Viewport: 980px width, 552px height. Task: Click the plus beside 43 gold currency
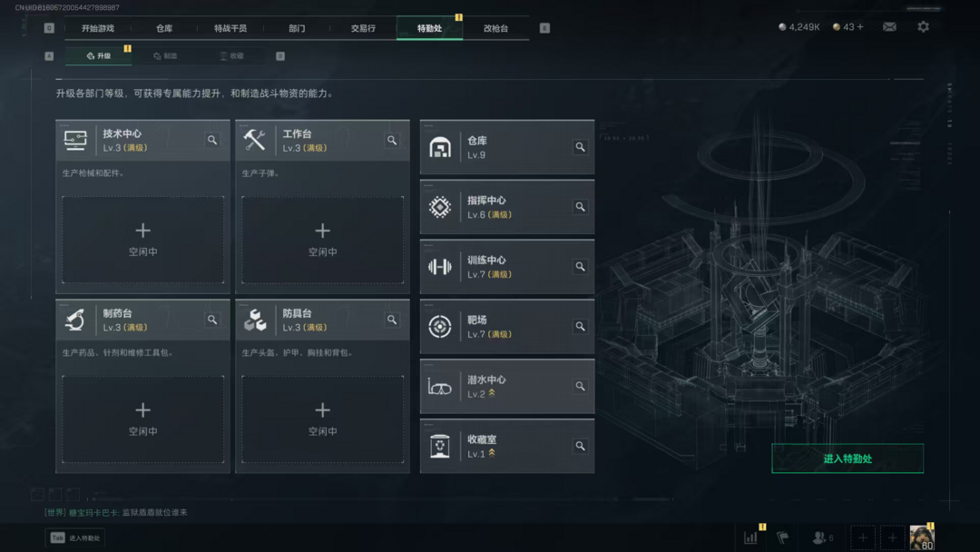[860, 27]
